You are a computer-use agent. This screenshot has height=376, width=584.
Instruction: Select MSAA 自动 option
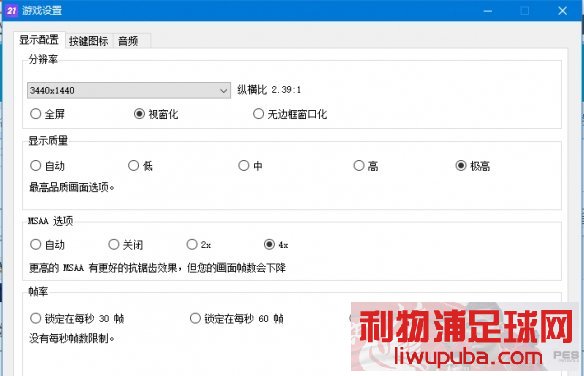tap(47, 245)
